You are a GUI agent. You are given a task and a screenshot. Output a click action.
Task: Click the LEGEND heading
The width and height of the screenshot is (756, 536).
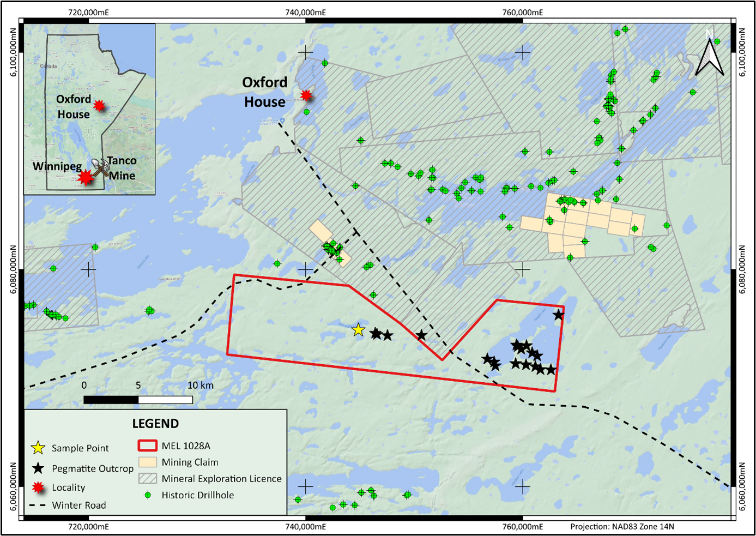155,424
